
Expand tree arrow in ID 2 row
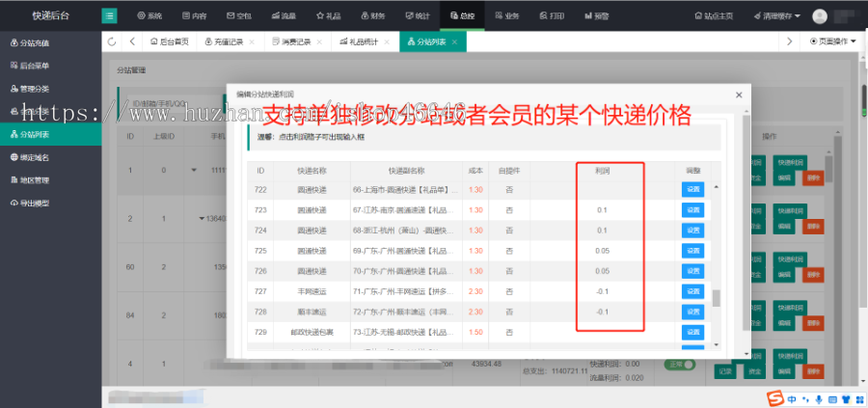click(203, 218)
